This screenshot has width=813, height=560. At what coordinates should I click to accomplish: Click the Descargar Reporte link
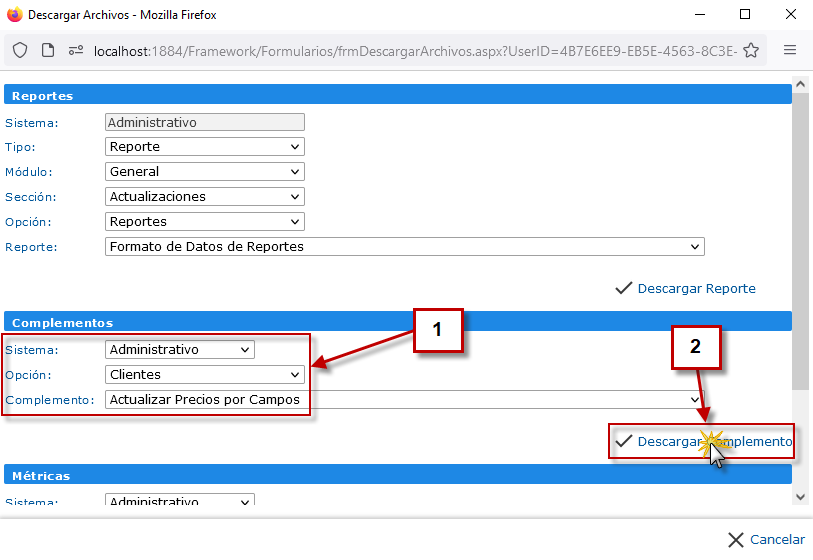click(x=696, y=289)
